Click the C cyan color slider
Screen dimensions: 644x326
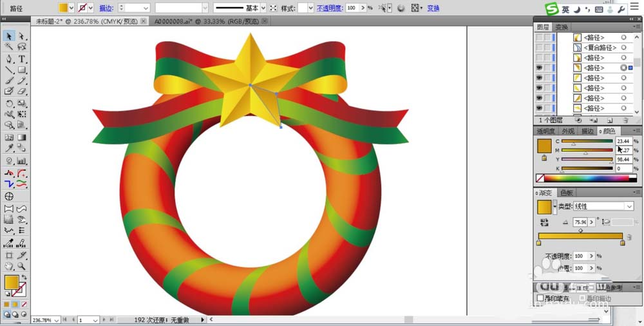point(587,142)
